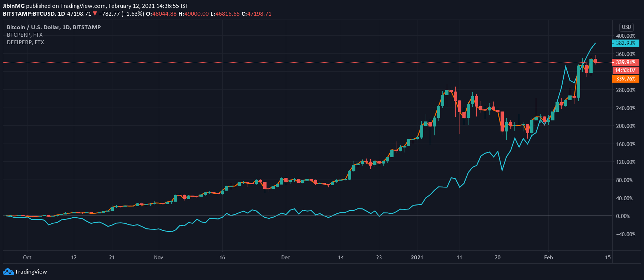Click the 280.00% axis label
The image size is (644, 280).
click(625, 90)
